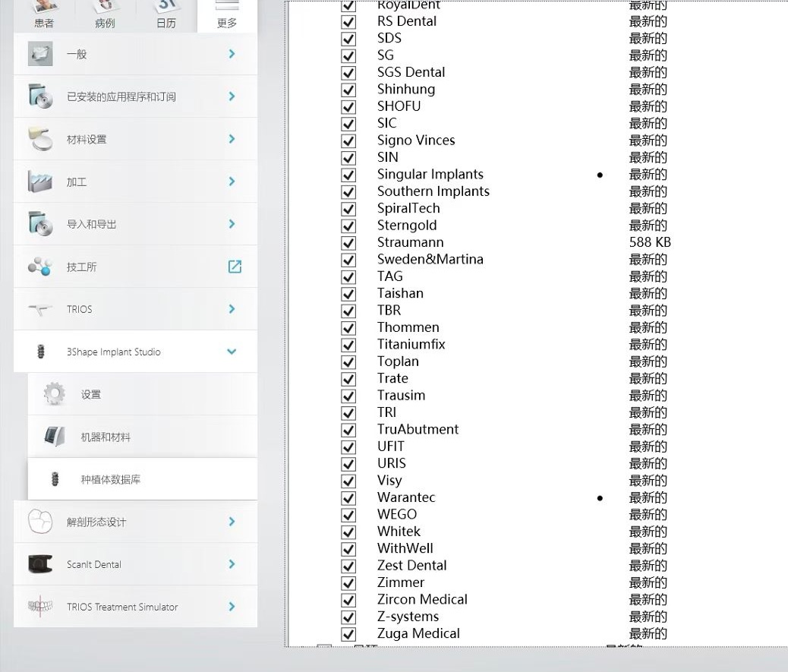Screen dimensions: 788x672
Task: Expand the 一般 section arrow
Action: 232,54
